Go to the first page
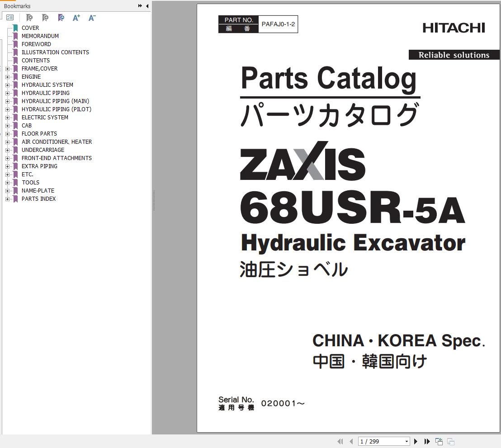This screenshot has width=501, height=448. point(340,441)
